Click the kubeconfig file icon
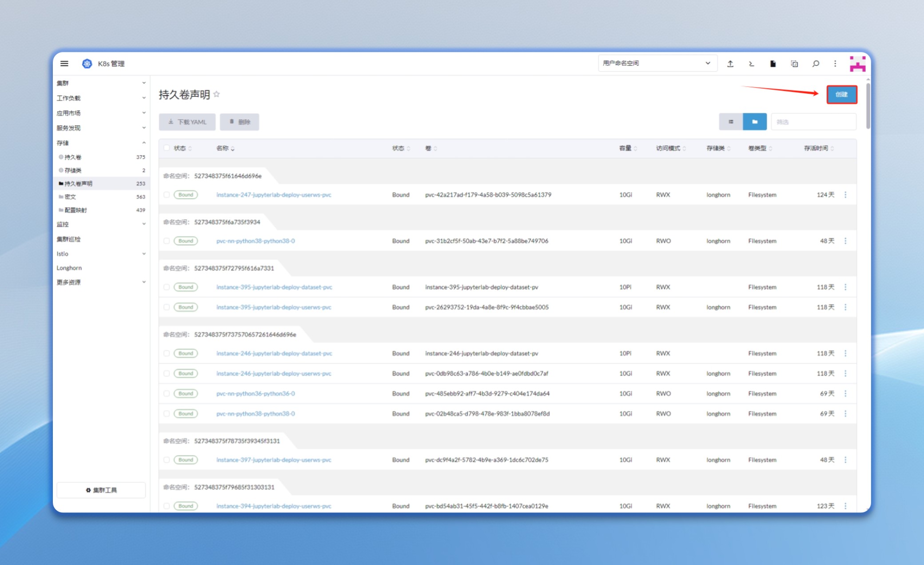Image resolution: width=924 pixels, height=565 pixels. click(x=773, y=64)
